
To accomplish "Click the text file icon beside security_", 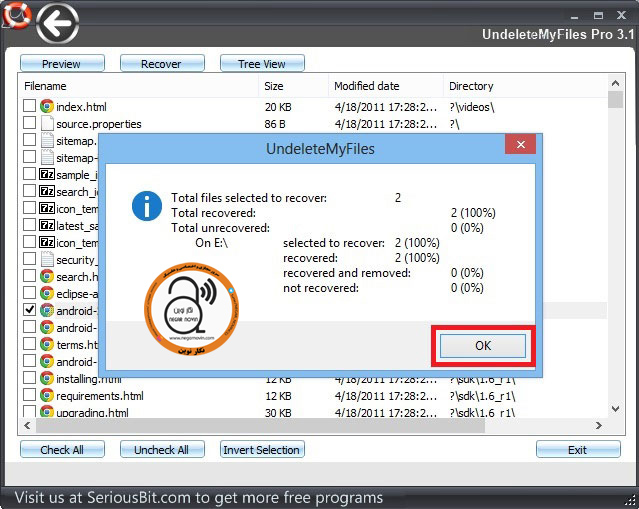I will click(47, 259).
